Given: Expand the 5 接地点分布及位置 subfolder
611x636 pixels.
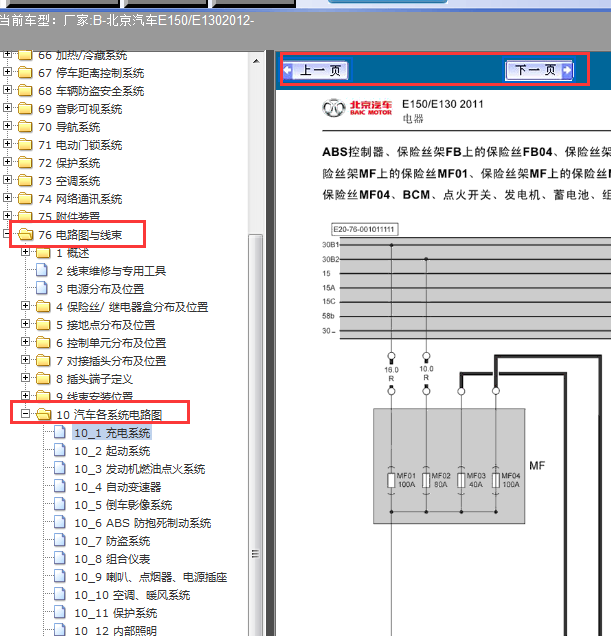Looking at the screenshot, I should coord(25,323).
